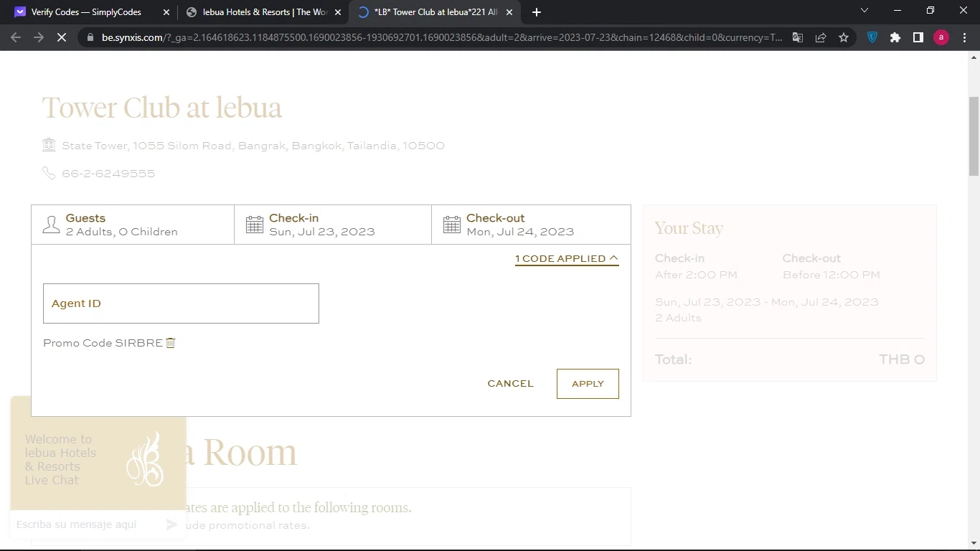Open the Check-in date picker
Image resolution: width=980 pixels, height=551 pixels.
tap(333, 225)
